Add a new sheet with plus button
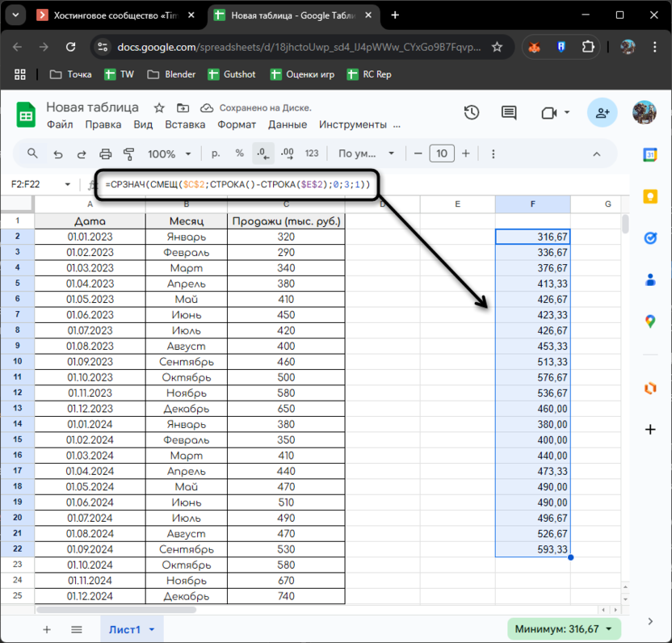672x643 pixels. click(x=47, y=629)
